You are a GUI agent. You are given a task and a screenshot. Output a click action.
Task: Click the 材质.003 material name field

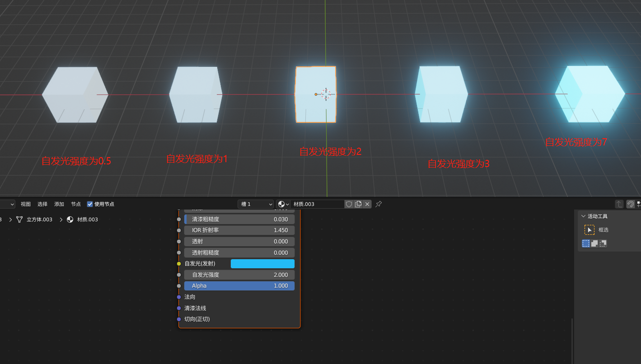[x=317, y=204]
